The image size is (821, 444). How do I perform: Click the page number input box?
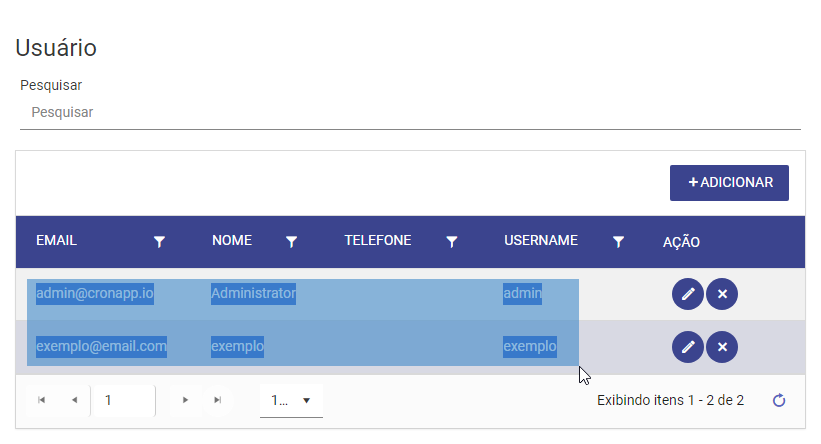(x=123, y=401)
